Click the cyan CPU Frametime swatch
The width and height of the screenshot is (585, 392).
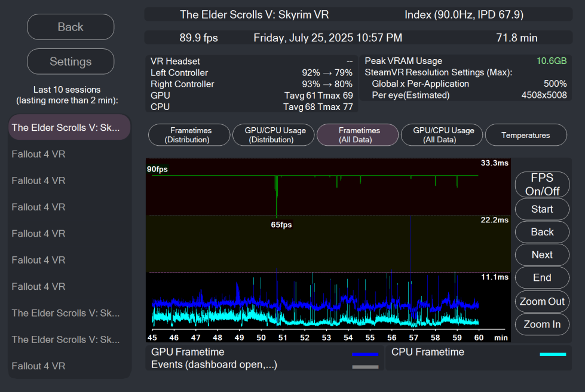552,354
